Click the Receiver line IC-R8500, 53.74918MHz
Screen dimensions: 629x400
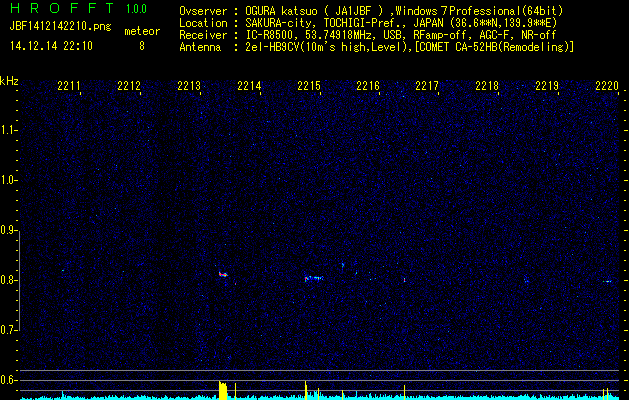tap(367, 35)
